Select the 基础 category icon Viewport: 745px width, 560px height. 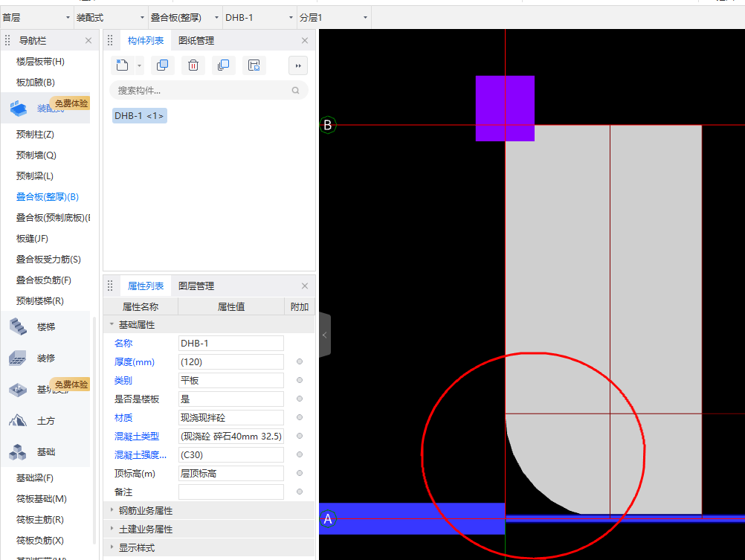18,451
